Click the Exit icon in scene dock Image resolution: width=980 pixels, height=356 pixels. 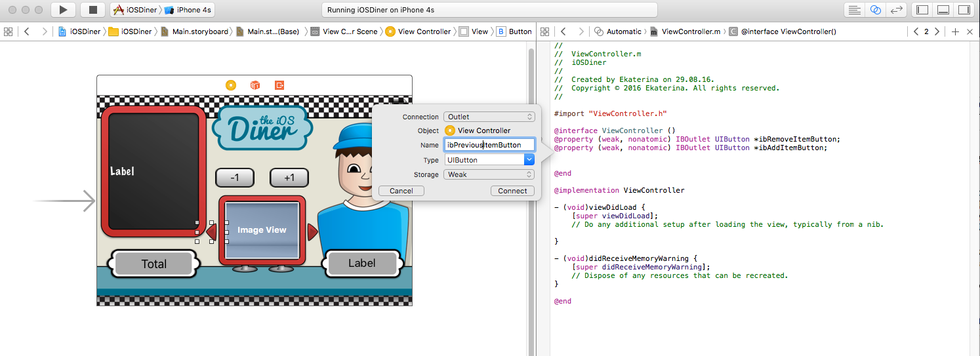click(x=279, y=85)
